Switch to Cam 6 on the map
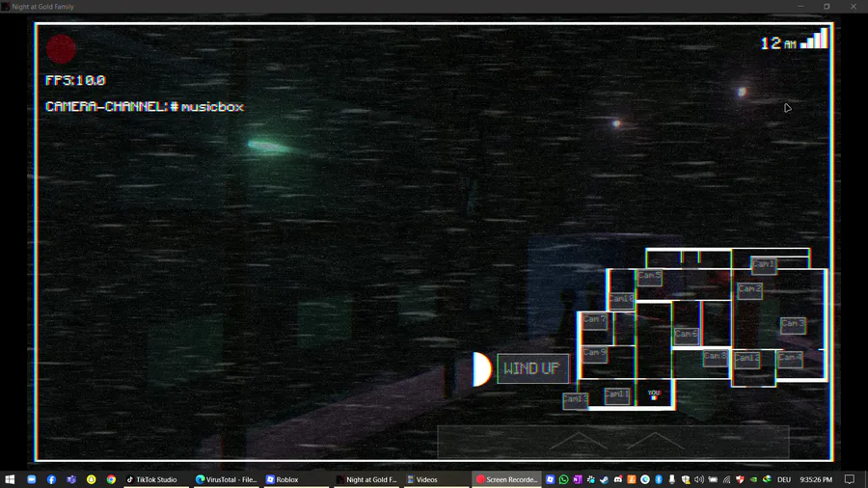 pyautogui.click(x=686, y=335)
